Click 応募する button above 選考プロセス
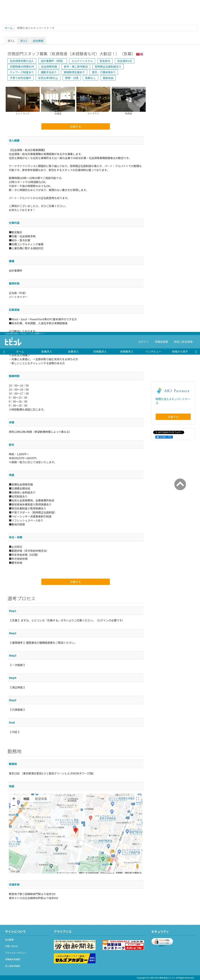200x980 pixels. click(75, 582)
